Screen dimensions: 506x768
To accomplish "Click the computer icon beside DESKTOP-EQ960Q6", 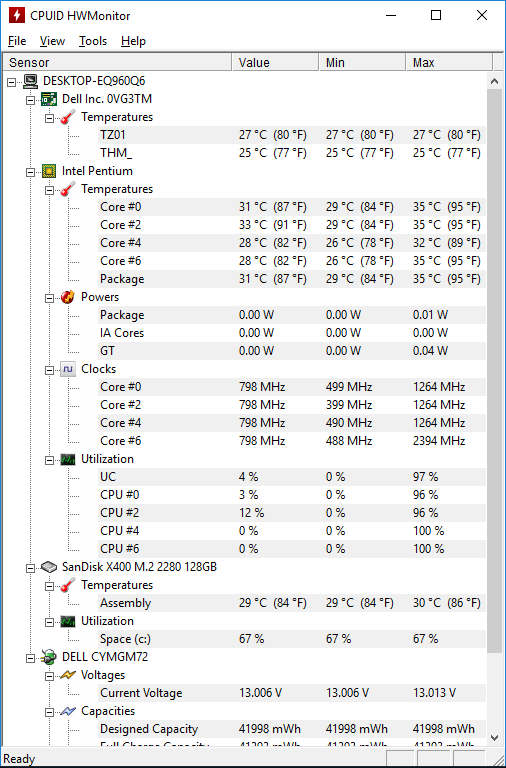I will tap(30, 81).
